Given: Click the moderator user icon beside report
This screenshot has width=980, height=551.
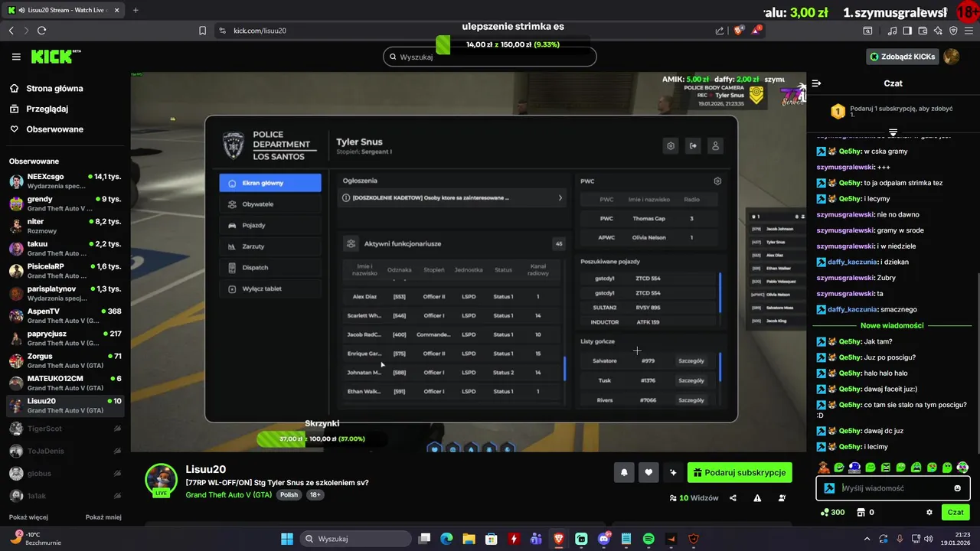Looking at the screenshot, I should 782,498.
